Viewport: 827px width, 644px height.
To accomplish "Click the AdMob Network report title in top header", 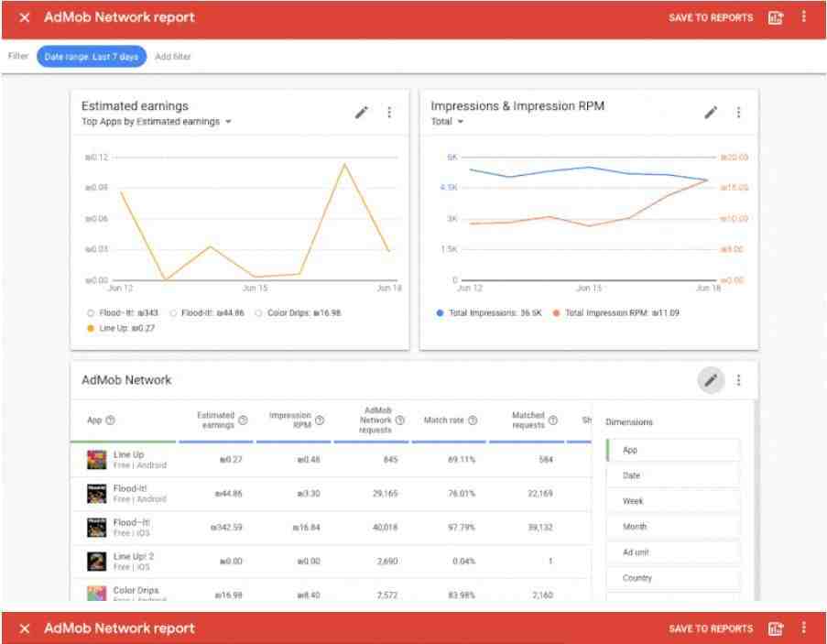I will (x=119, y=17).
